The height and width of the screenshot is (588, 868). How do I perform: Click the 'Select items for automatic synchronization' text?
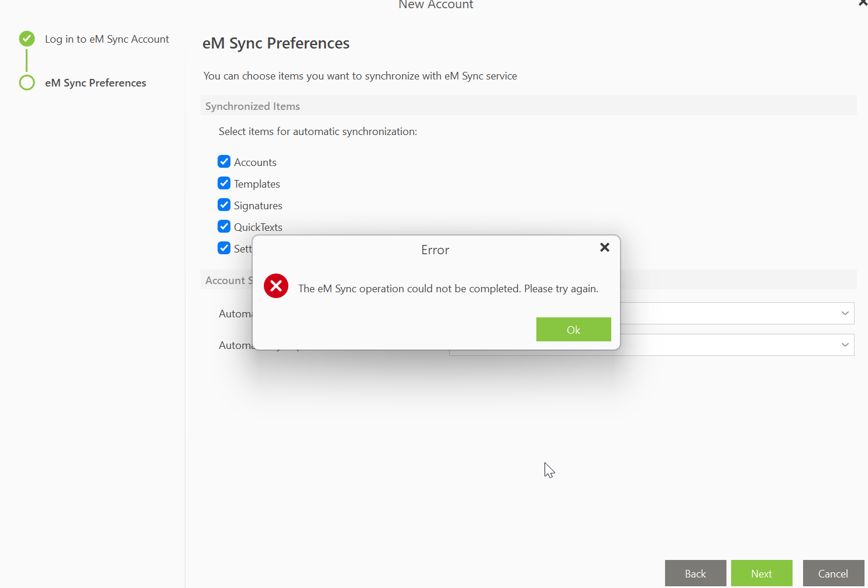tap(318, 132)
